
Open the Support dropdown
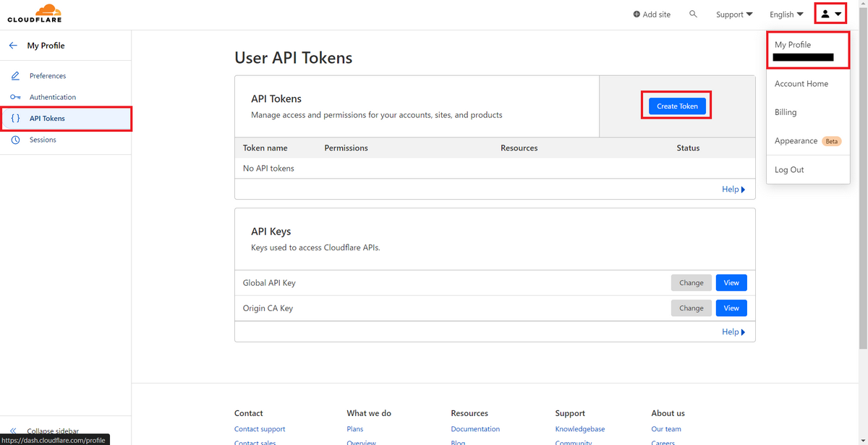734,14
